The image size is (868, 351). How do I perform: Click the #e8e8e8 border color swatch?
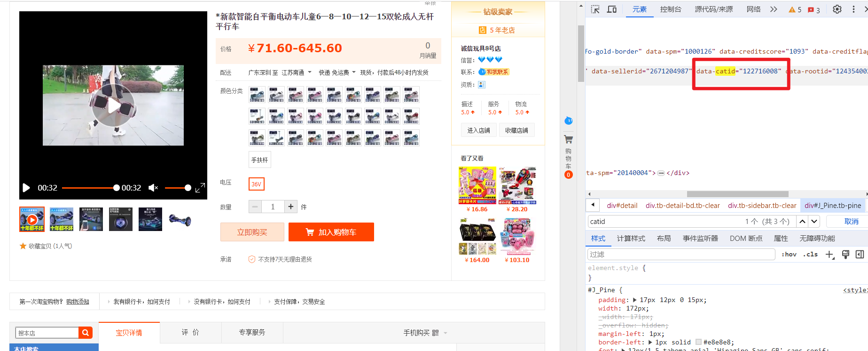[698, 342]
